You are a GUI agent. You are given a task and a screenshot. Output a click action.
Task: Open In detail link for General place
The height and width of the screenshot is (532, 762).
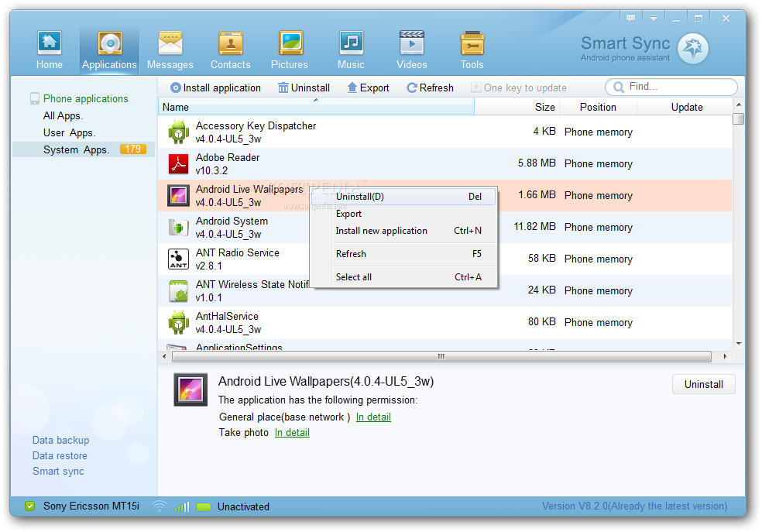373,417
